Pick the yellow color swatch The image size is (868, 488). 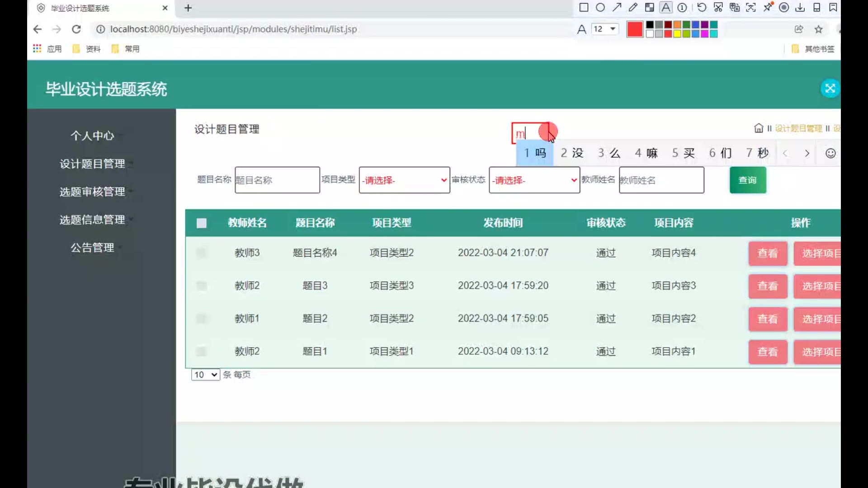pos(677,34)
